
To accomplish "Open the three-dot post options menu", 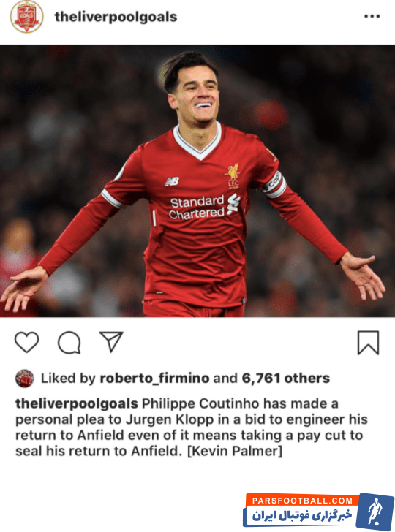I will [372, 16].
